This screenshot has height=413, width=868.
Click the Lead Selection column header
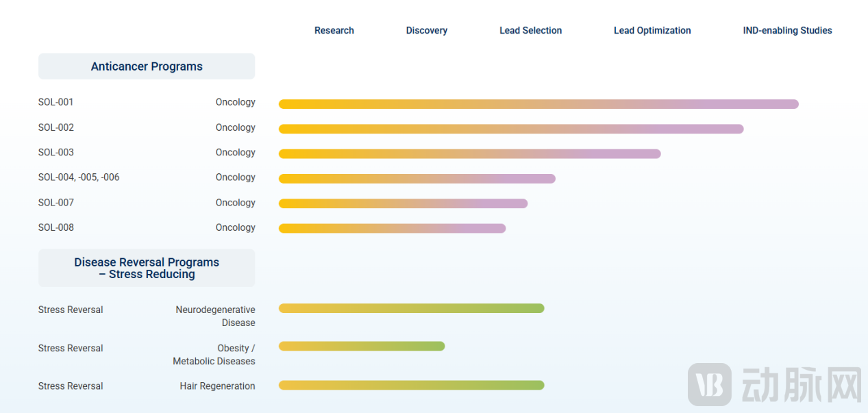tap(531, 30)
